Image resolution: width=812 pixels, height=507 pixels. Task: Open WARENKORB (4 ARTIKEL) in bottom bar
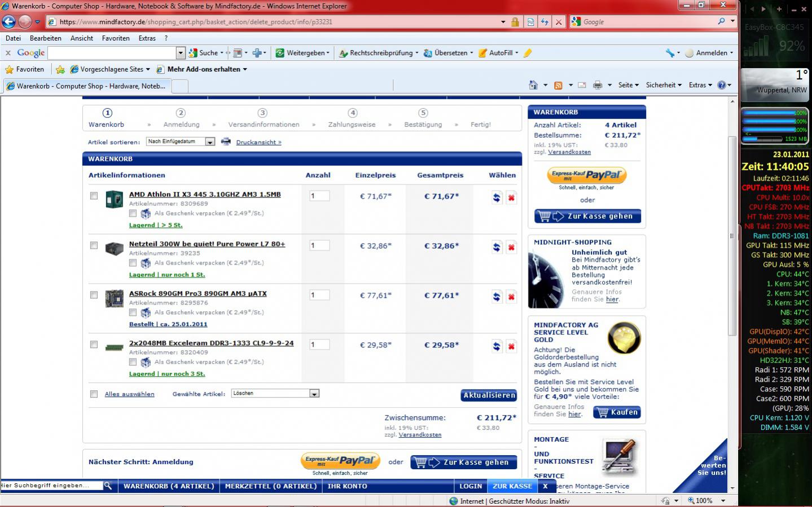coord(169,486)
